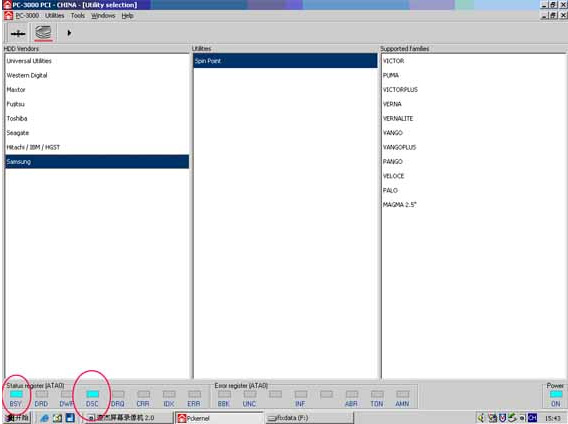The image size is (568, 424).
Task: Select Samsung vendor row
Action: (x=97, y=162)
